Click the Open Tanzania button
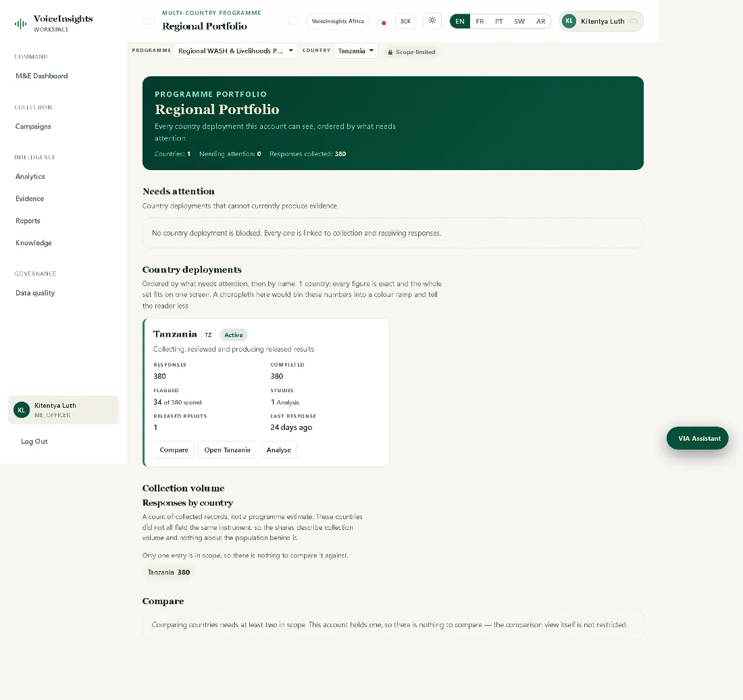 [228, 450]
